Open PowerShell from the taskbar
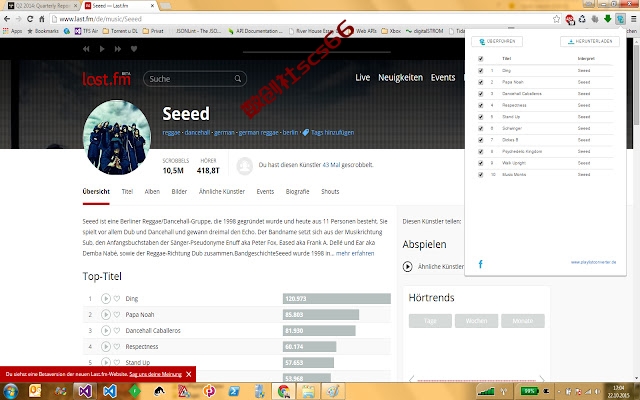The image size is (640, 400). click(x=234, y=391)
